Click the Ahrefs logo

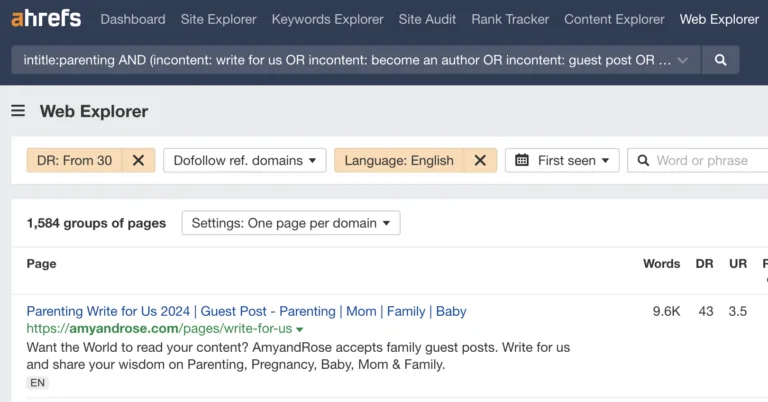click(46, 19)
